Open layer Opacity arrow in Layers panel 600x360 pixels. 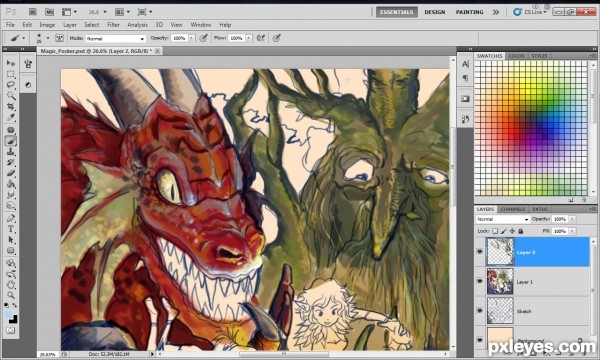pyautogui.click(x=572, y=219)
